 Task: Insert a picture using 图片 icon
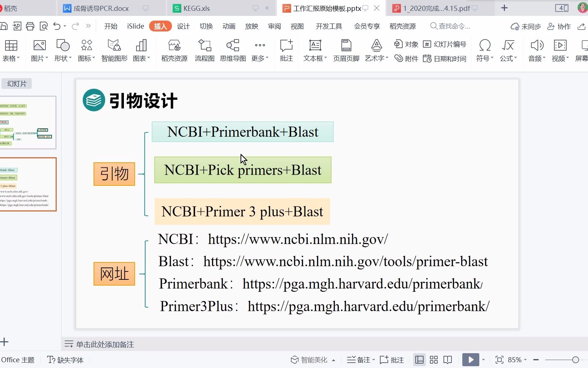coord(39,51)
